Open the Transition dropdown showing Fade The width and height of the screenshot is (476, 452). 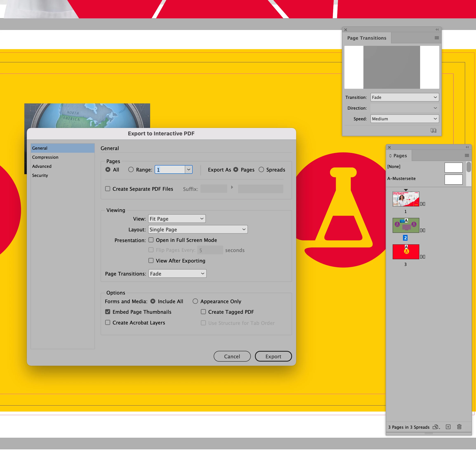404,97
